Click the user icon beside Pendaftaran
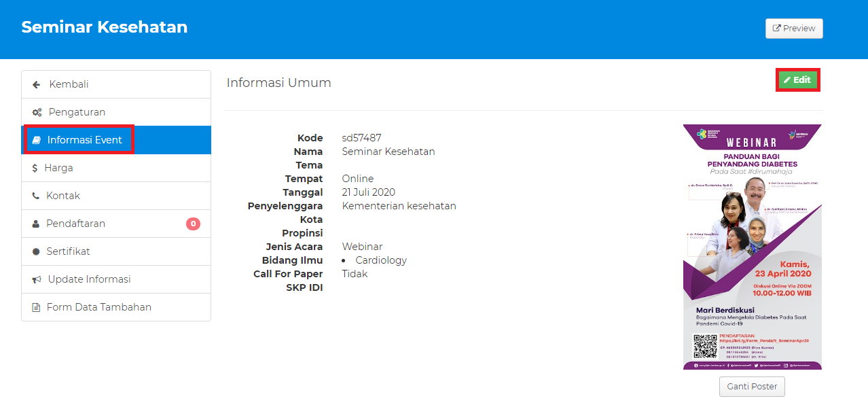The image size is (868, 403). 36,224
